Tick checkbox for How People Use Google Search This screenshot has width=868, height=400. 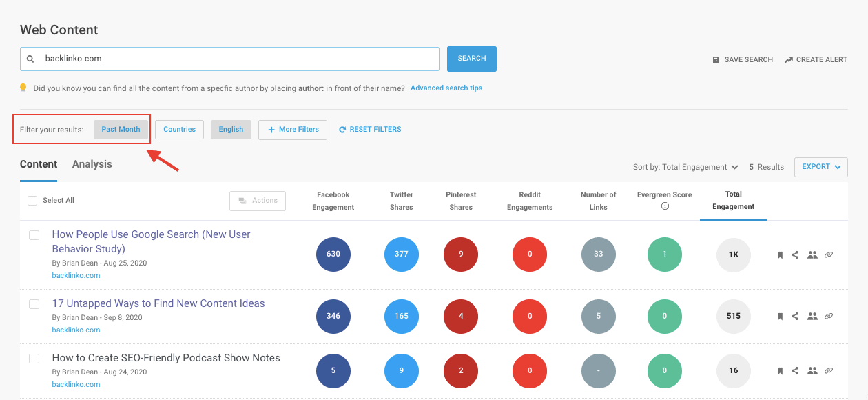coord(34,236)
